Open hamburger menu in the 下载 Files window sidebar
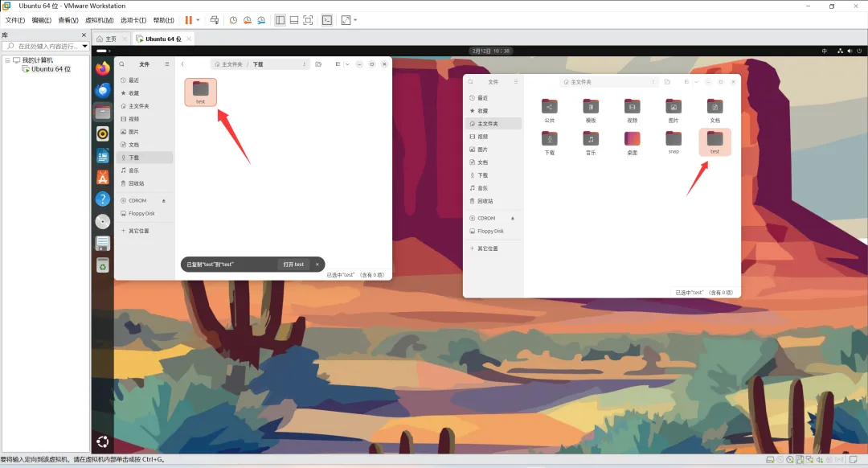The image size is (868, 468). tap(166, 64)
